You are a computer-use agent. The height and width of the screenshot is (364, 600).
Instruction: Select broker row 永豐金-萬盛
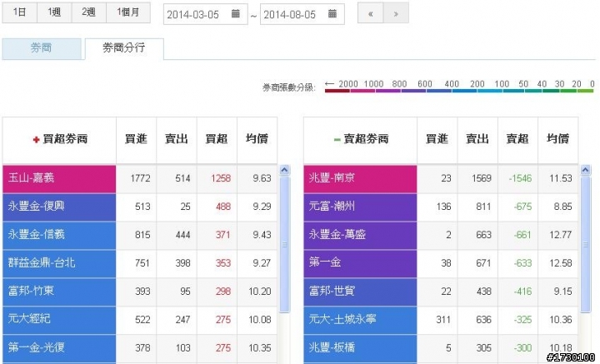361,236
